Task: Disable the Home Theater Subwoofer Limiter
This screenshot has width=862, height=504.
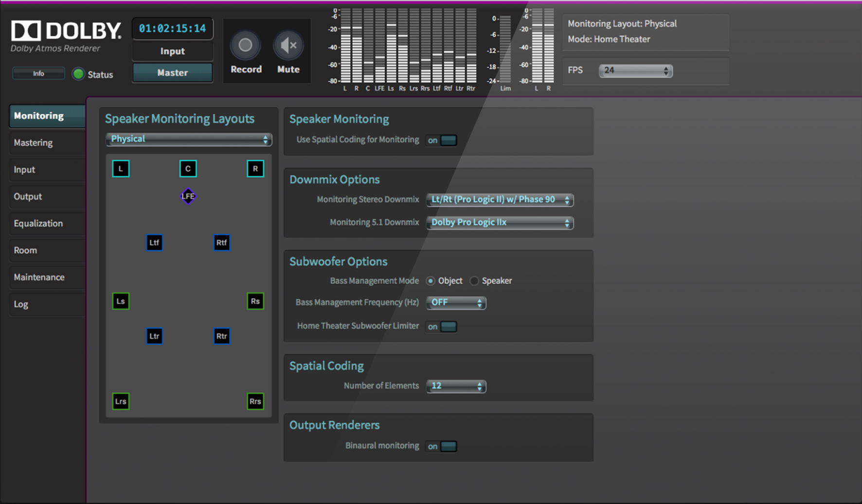Action: tap(448, 326)
